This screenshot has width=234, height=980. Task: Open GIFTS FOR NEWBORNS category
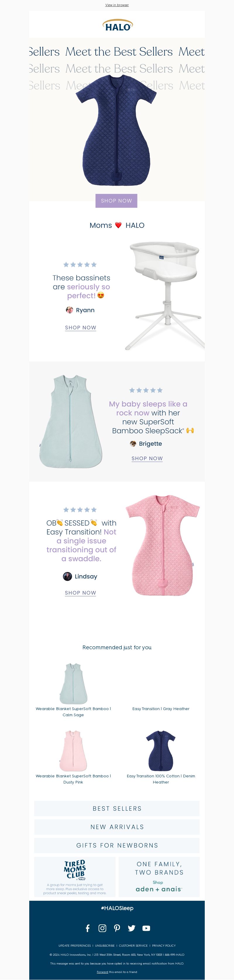[117, 845]
